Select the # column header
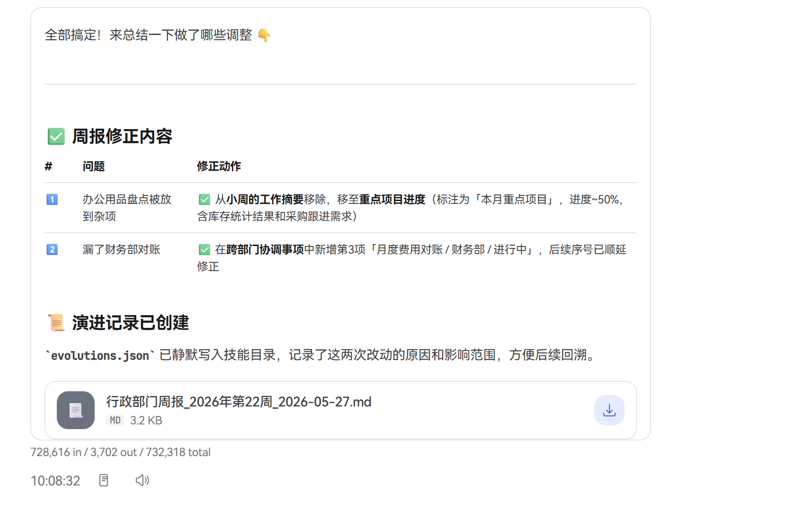812x511 pixels. (48, 166)
